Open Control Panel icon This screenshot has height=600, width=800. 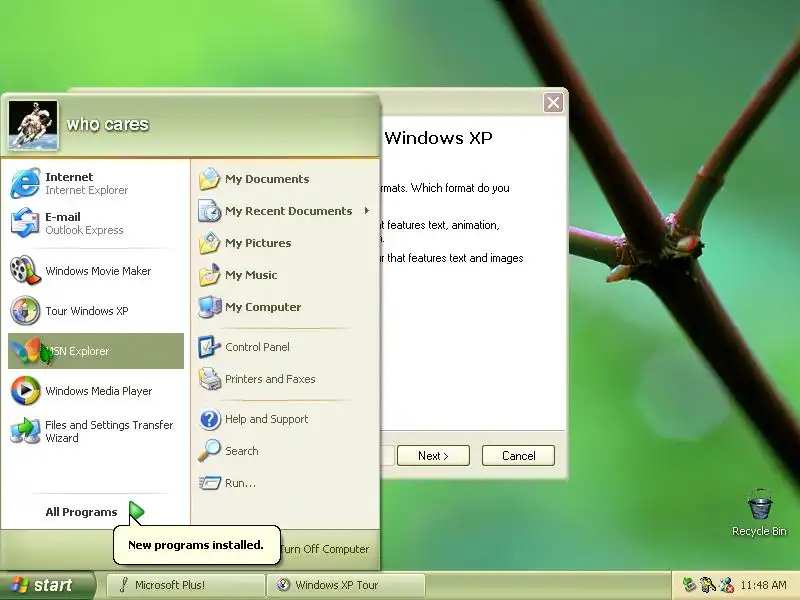pyautogui.click(x=209, y=347)
